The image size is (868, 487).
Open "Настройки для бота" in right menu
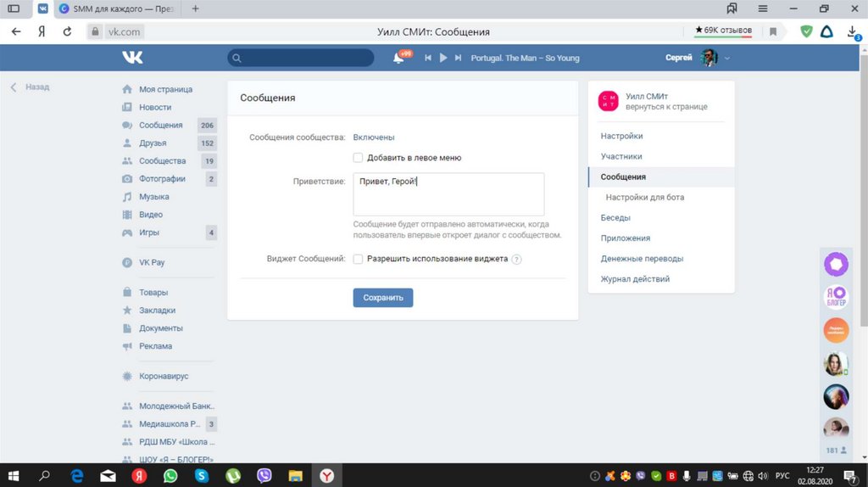pos(644,198)
